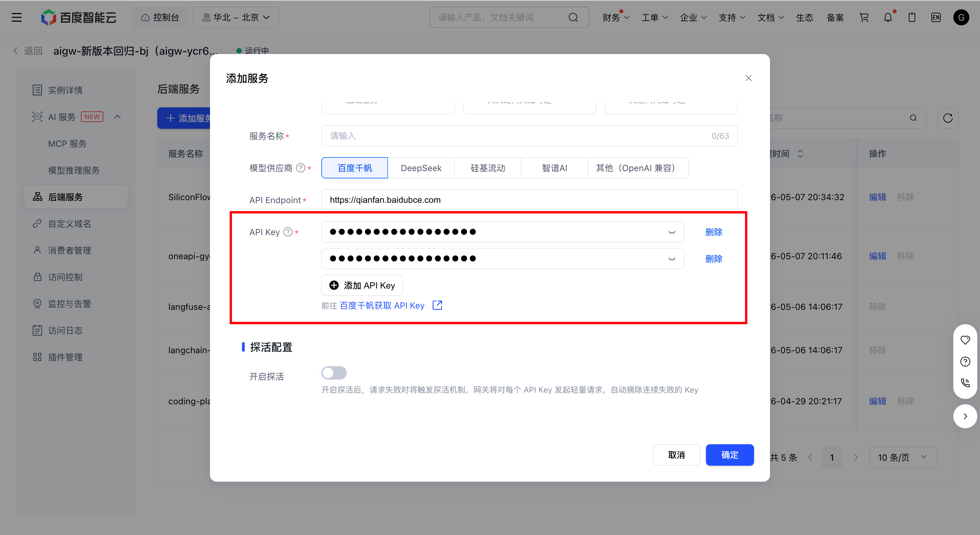Reveal the second API Key value
Image resolution: width=980 pixels, height=535 pixels.
pyautogui.click(x=672, y=258)
